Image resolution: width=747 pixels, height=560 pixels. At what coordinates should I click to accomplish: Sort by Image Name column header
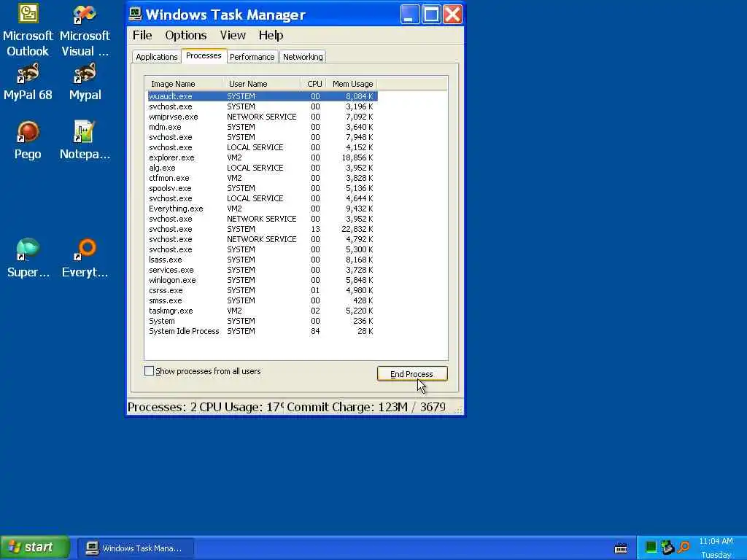(x=183, y=84)
